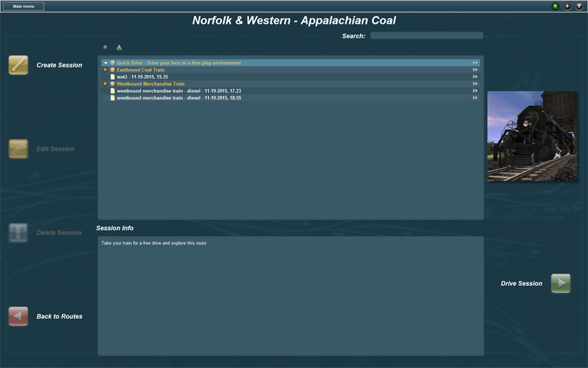Click the green Drive Session play icon
Screen dimensions: 588x368
click(x=561, y=283)
